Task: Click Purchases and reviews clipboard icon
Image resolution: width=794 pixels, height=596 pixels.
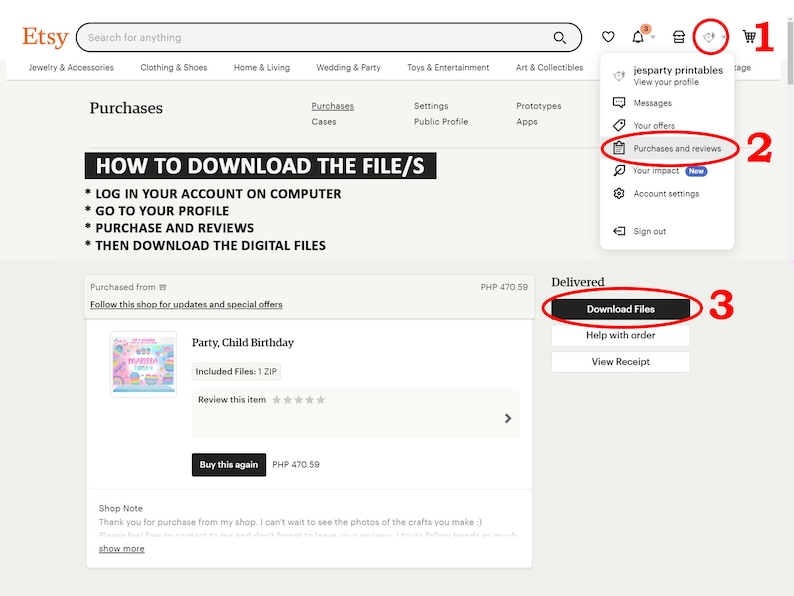Action: click(x=619, y=148)
